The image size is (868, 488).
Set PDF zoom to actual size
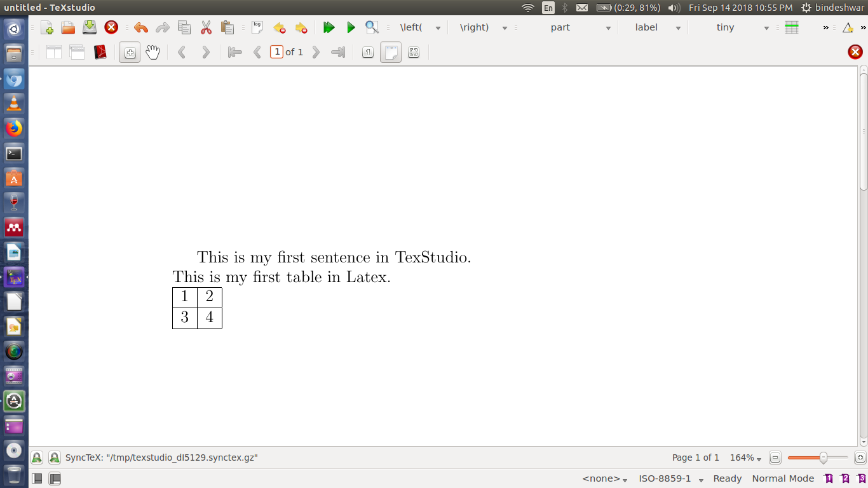coord(368,52)
